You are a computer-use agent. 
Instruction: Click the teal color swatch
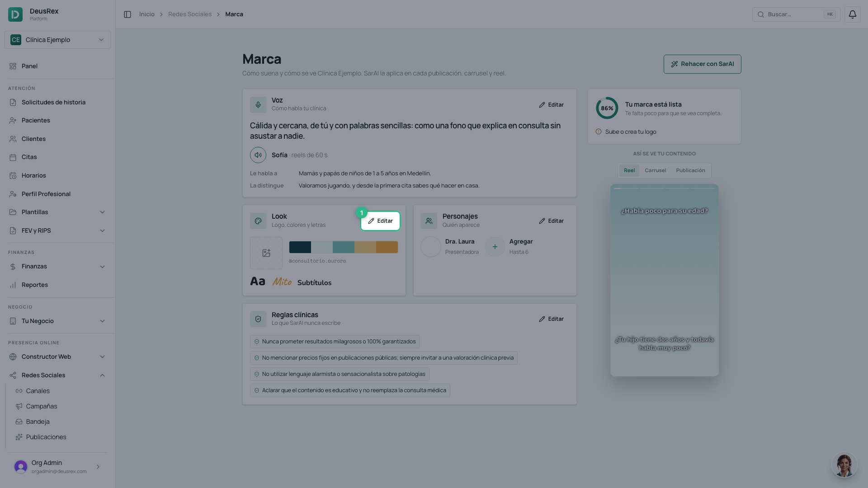tap(344, 247)
